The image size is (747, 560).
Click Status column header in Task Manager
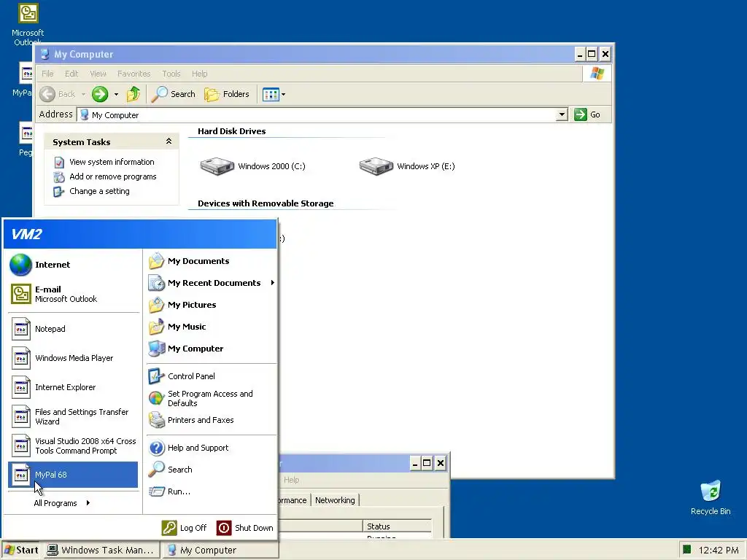tap(397, 526)
